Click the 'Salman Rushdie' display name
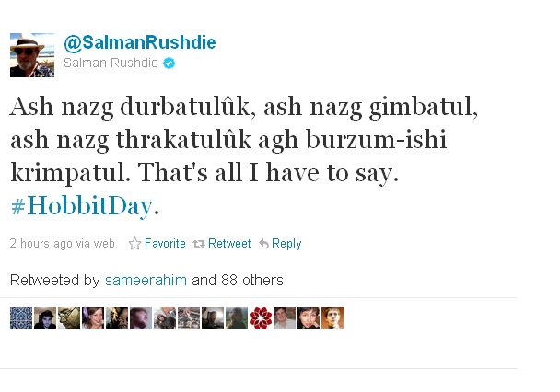This screenshot has height=392, width=560. [111, 63]
